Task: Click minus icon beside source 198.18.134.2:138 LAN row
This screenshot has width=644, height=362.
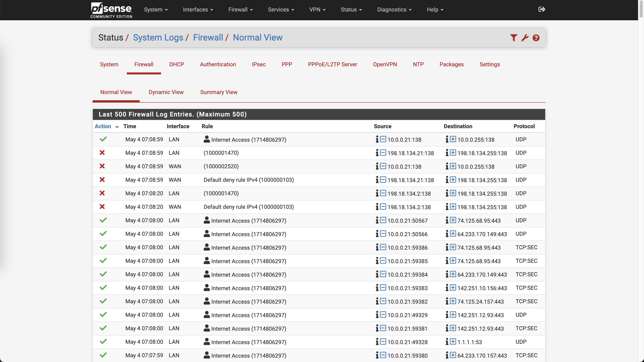Action: point(383,193)
